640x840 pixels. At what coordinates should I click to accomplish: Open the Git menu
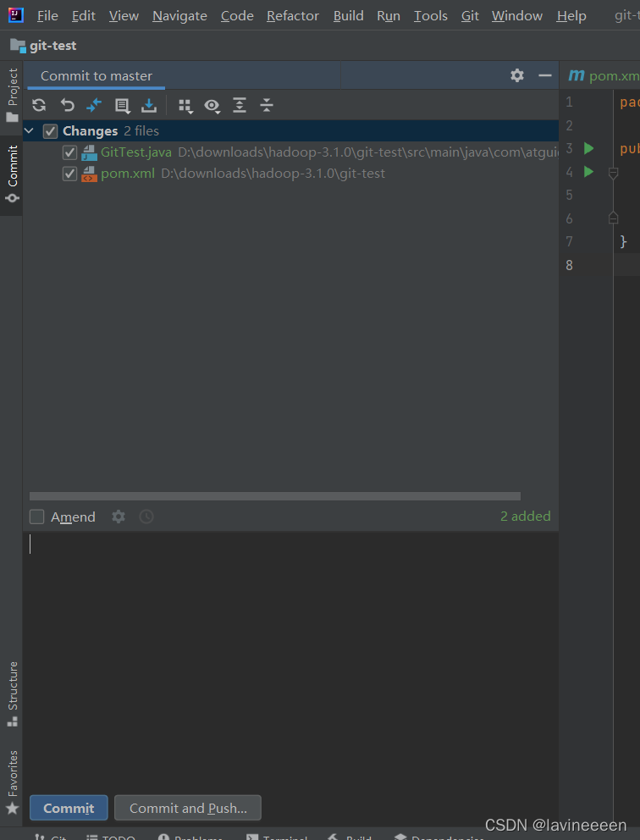pyautogui.click(x=470, y=16)
